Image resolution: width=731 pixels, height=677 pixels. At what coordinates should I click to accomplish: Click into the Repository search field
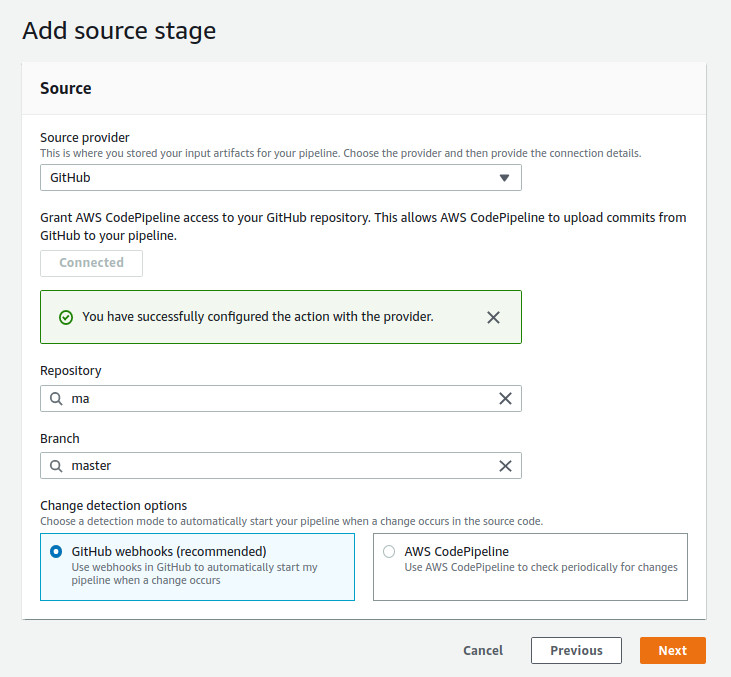(x=281, y=399)
